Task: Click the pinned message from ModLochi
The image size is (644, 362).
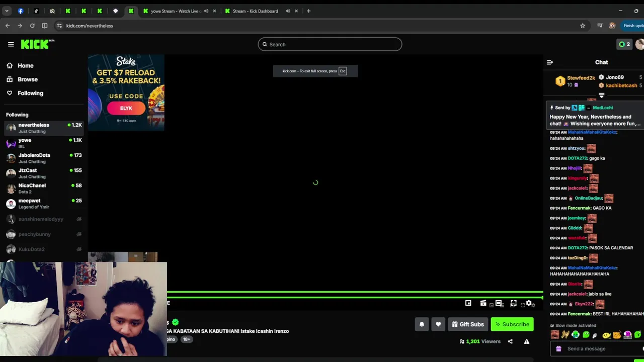Action: [x=595, y=116]
